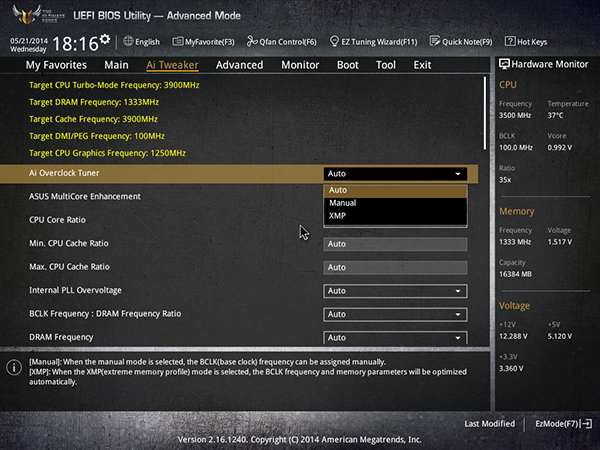Click memory capacity 16384 MB value

[x=515, y=274]
